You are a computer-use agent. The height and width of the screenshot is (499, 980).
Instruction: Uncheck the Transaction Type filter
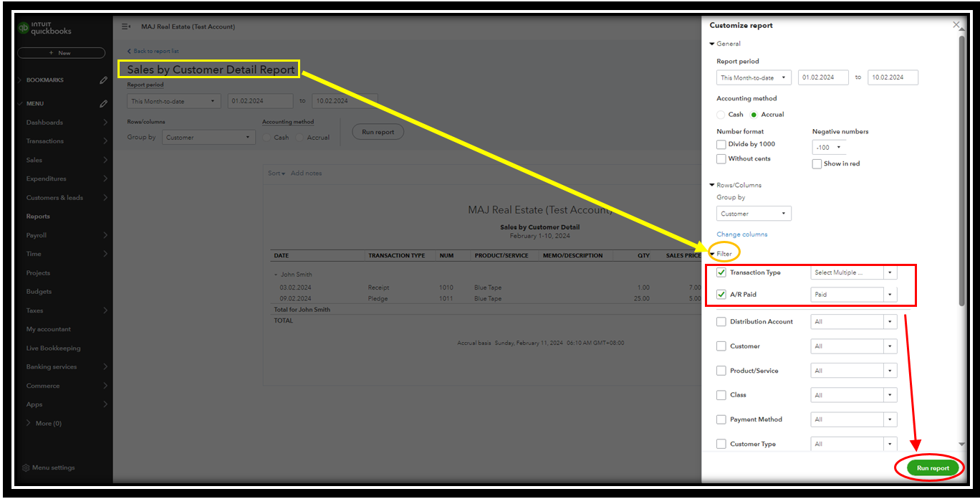[x=721, y=272]
